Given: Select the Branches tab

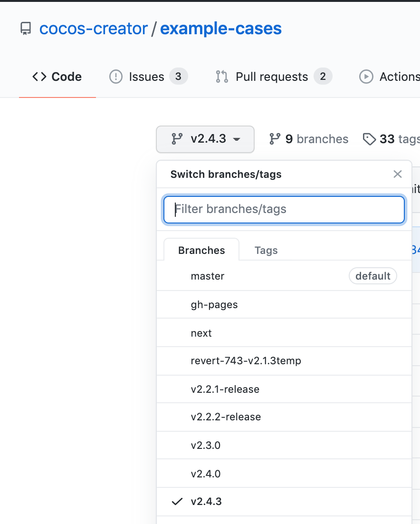Looking at the screenshot, I should tap(201, 250).
